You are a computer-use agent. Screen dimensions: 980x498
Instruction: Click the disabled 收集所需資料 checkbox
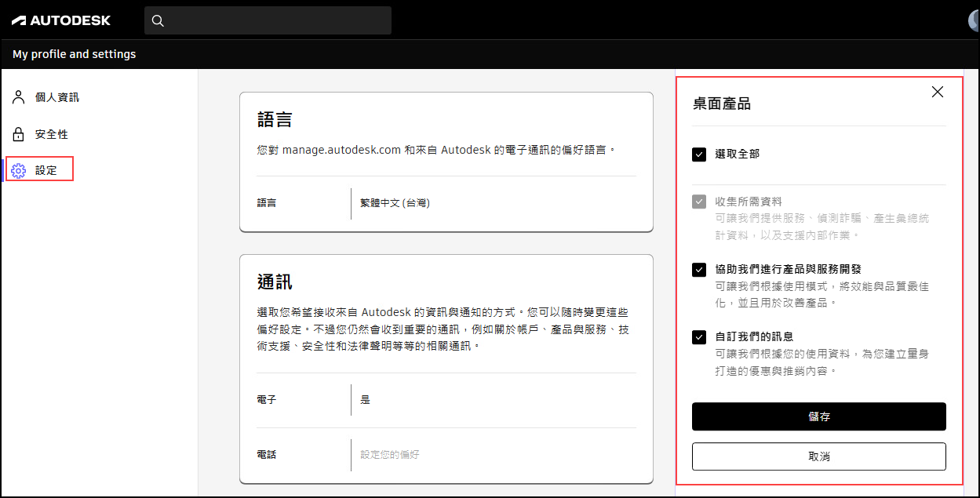click(699, 202)
